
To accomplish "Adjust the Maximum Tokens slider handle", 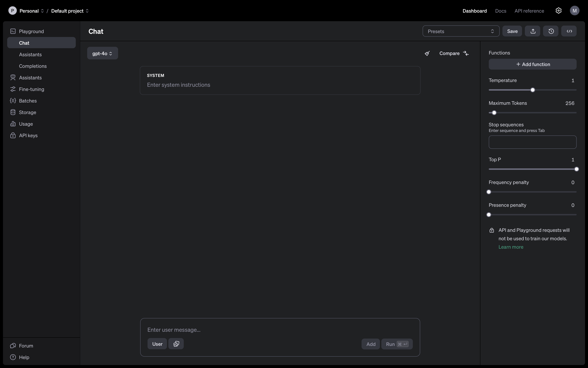I will point(494,113).
